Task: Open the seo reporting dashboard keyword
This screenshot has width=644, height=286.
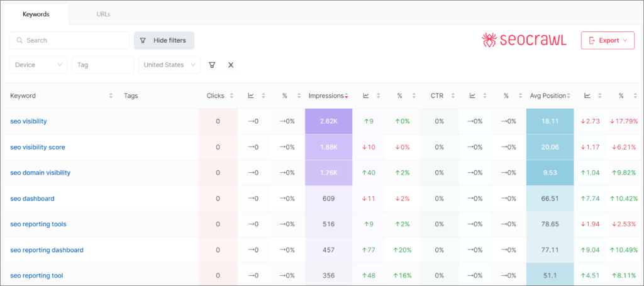Action: tap(47, 250)
